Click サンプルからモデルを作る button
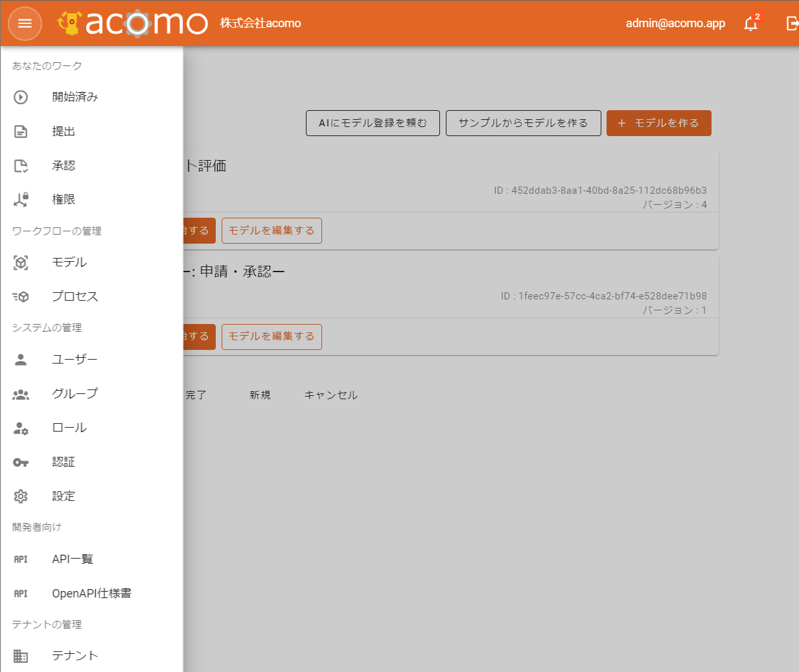Image resolution: width=799 pixels, height=672 pixels. 523,123
